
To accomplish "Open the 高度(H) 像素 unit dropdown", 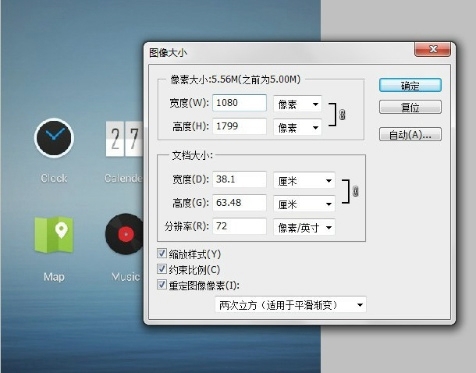I will pyautogui.click(x=297, y=127).
